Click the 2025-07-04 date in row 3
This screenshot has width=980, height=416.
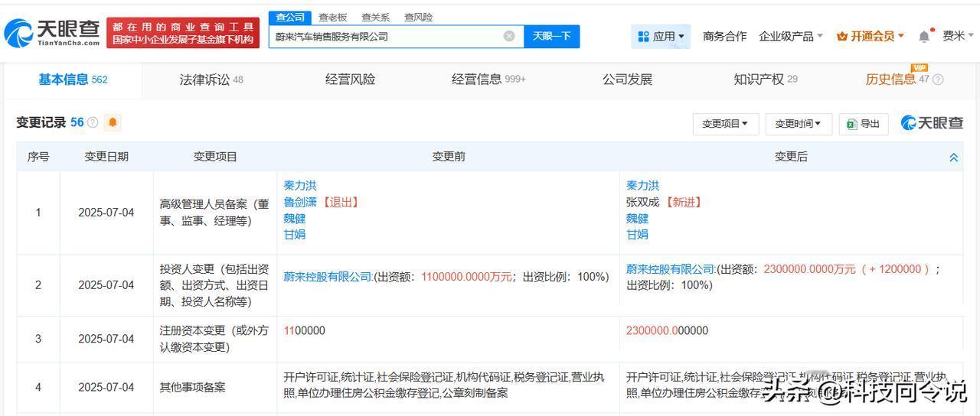[x=106, y=339]
